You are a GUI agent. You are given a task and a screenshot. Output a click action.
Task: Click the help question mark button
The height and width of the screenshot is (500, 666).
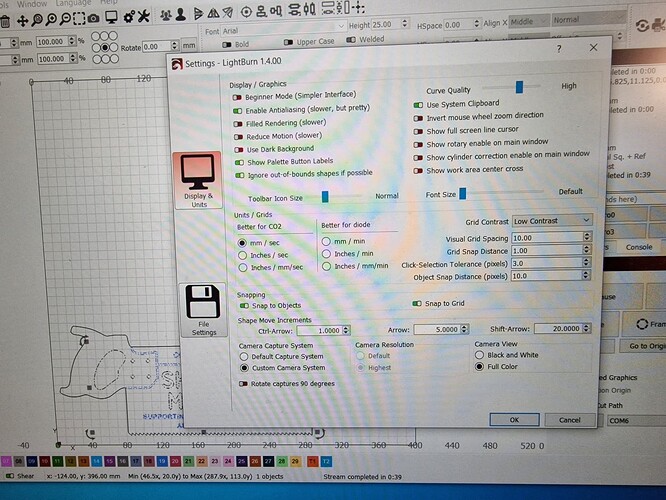pos(559,49)
